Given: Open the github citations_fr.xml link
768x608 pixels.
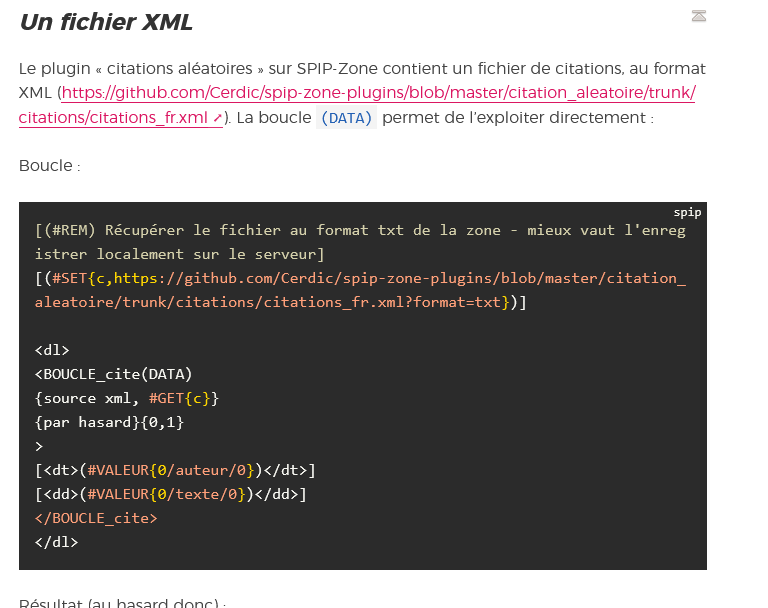Looking at the screenshot, I should click(x=379, y=93).
